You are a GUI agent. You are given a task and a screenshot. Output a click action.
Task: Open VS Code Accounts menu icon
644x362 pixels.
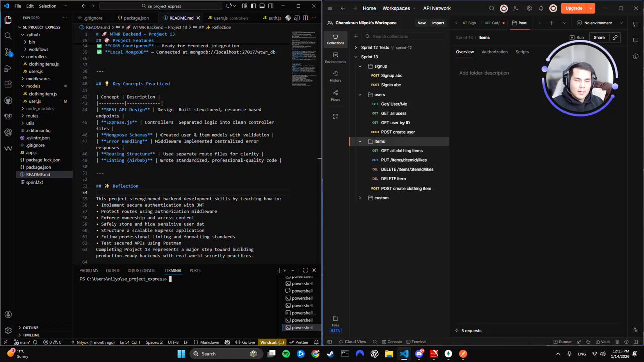(8, 315)
